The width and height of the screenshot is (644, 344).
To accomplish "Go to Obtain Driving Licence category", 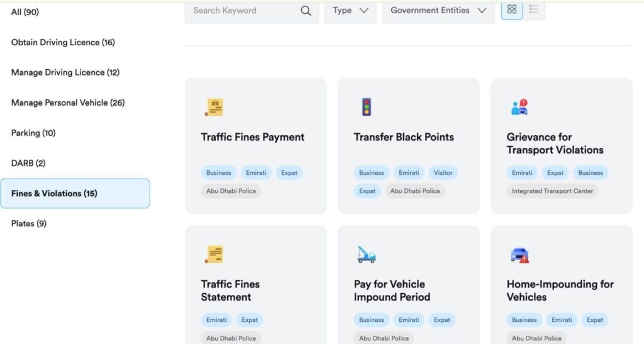I will point(63,42).
